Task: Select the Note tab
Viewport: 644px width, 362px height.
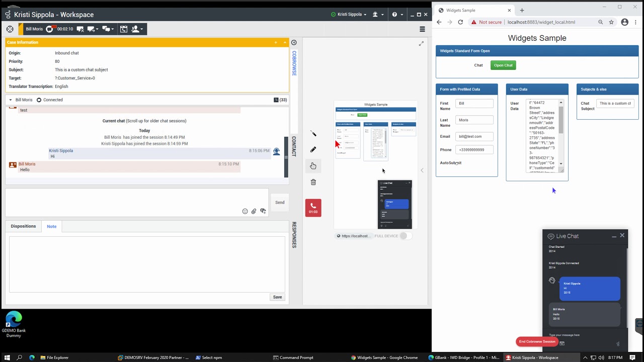Action: tap(51, 226)
